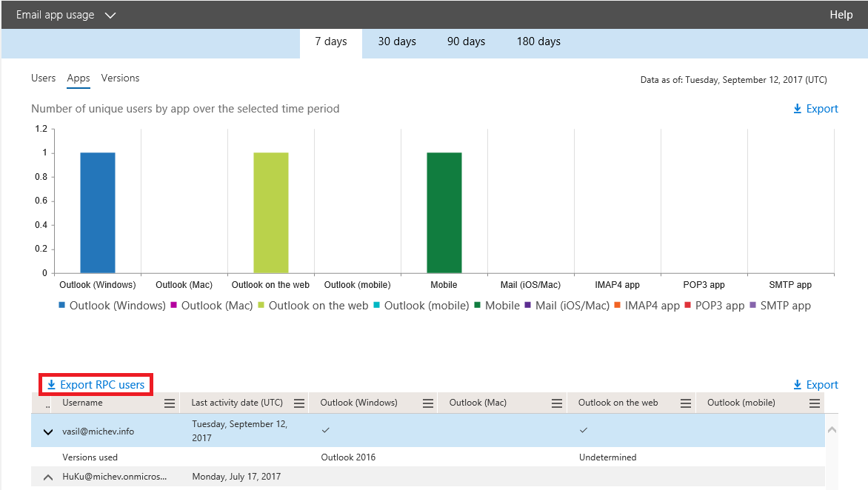This screenshot has width=868, height=490.
Task: Sort by Last activity date (UTC) header
Action: click(x=237, y=403)
